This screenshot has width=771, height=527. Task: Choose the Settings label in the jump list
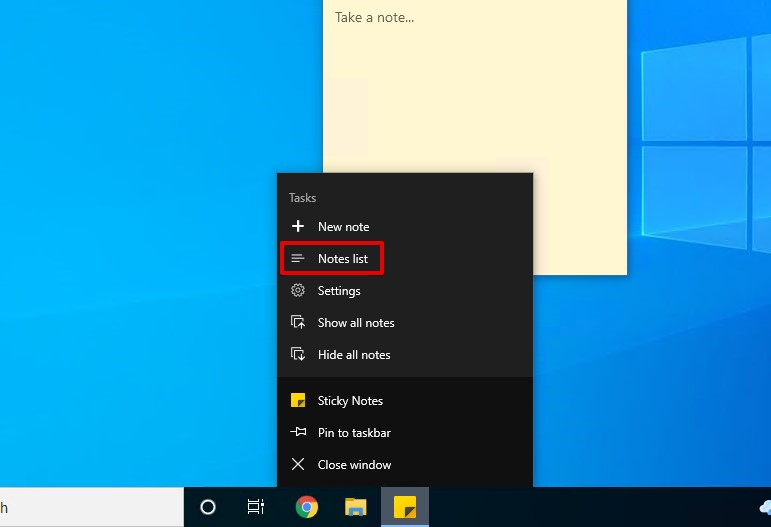339,291
